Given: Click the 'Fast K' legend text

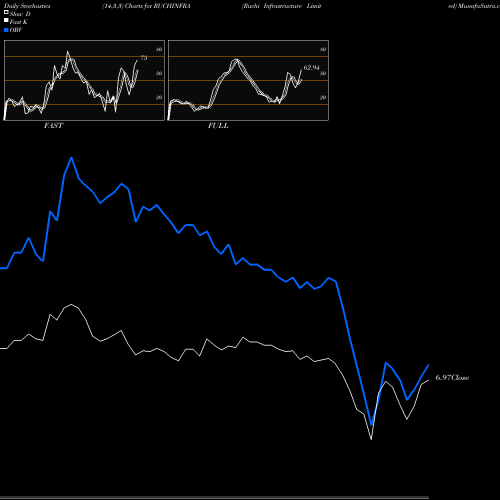Looking at the screenshot, I should 19,22.
